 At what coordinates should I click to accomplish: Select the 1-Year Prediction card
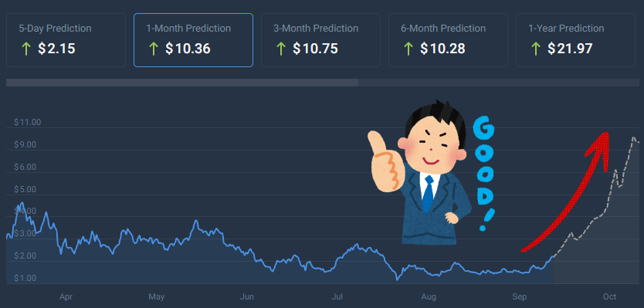tap(575, 40)
